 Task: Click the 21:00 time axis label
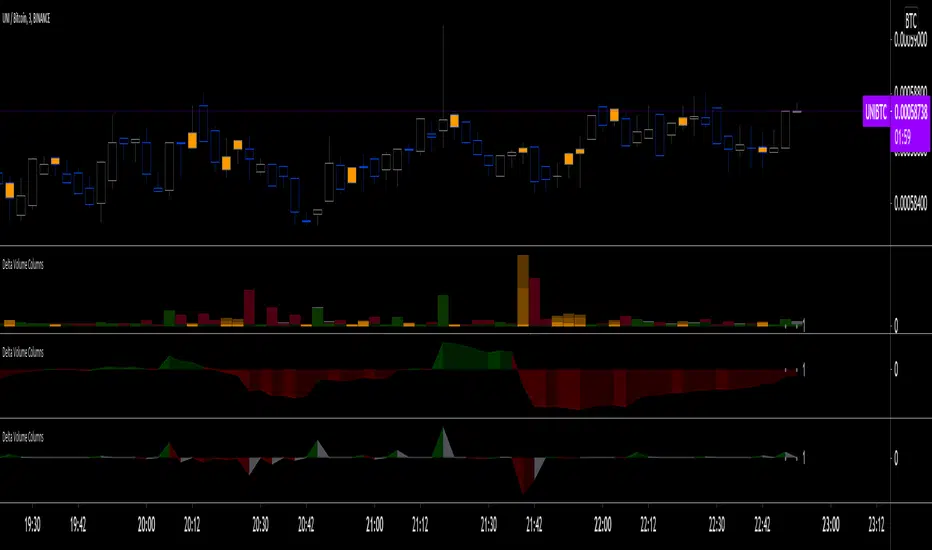point(374,524)
